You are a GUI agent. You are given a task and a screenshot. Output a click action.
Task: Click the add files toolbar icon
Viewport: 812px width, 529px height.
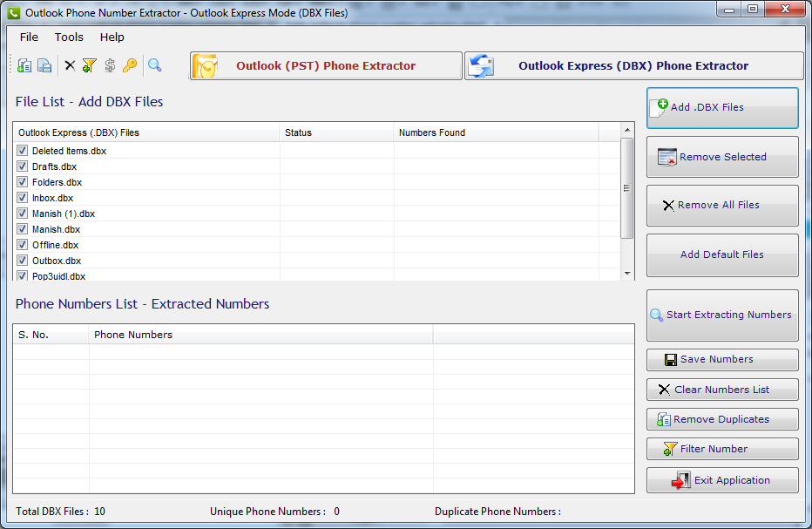tap(24, 65)
